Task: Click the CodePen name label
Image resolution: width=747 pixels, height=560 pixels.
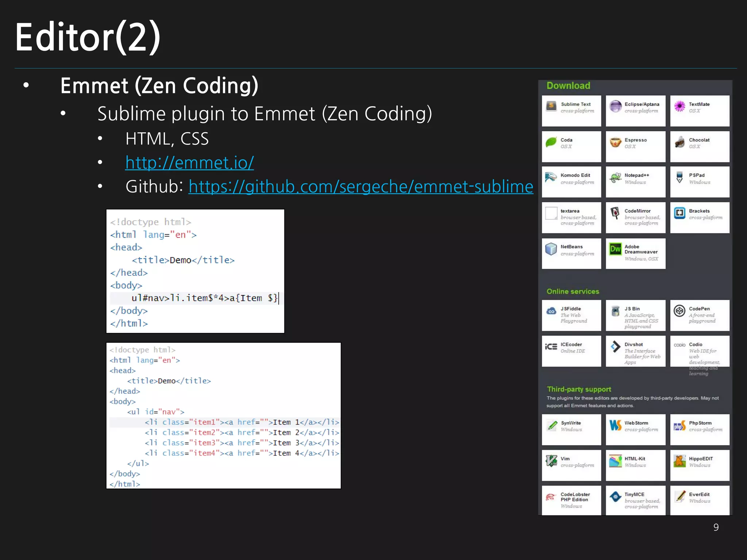Action: pyautogui.click(x=699, y=309)
